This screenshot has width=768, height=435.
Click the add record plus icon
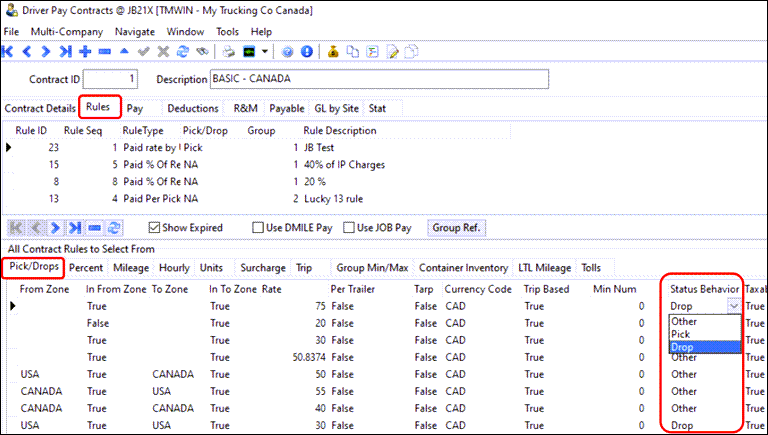86,51
